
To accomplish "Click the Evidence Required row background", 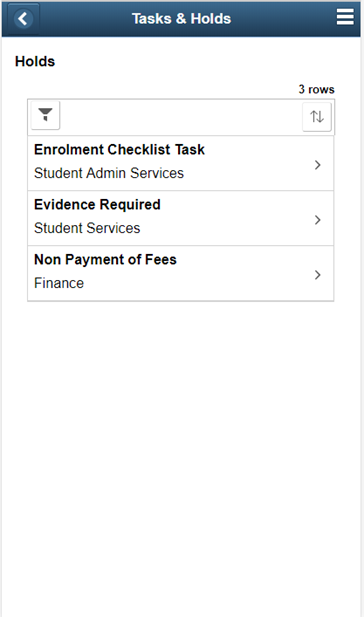I will click(x=181, y=218).
